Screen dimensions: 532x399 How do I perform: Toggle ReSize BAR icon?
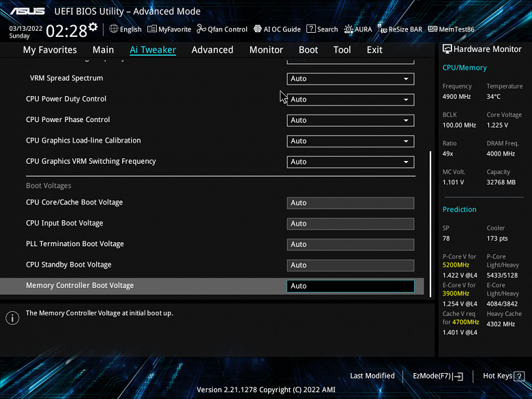(x=383, y=29)
